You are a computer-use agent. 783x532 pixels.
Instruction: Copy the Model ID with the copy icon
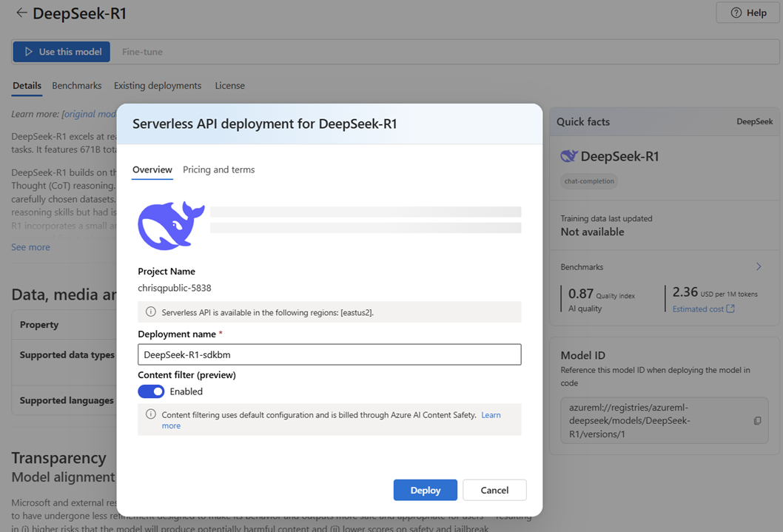click(758, 421)
